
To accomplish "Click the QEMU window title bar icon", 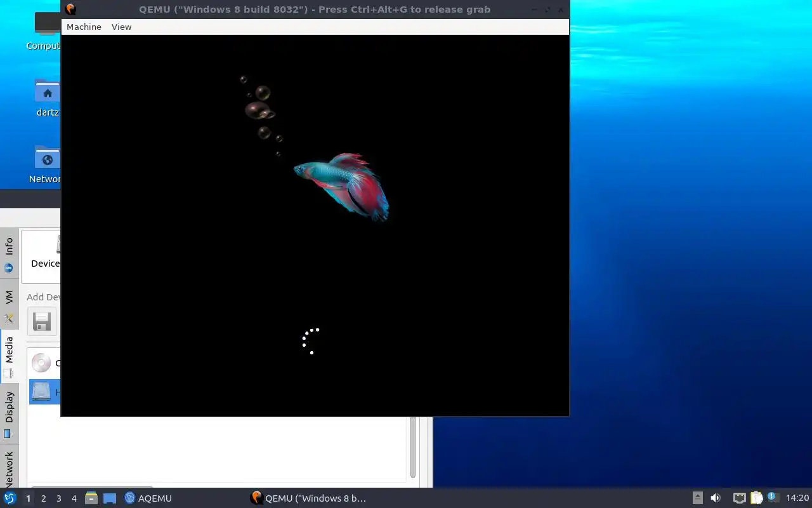I will [x=70, y=10].
